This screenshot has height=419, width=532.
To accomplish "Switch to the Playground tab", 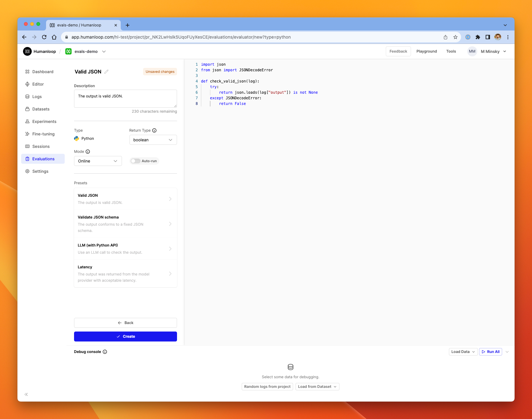I will 427,51.
